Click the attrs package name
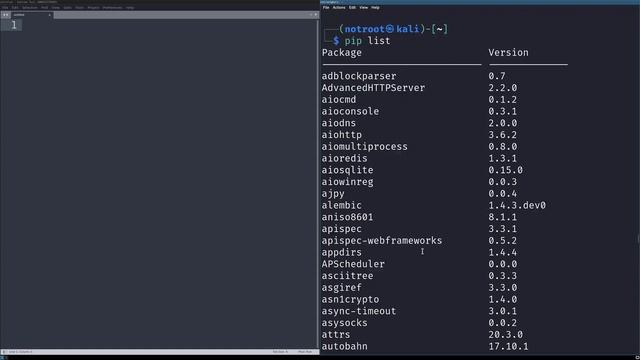The height and width of the screenshot is (360, 640). (336, 335)
